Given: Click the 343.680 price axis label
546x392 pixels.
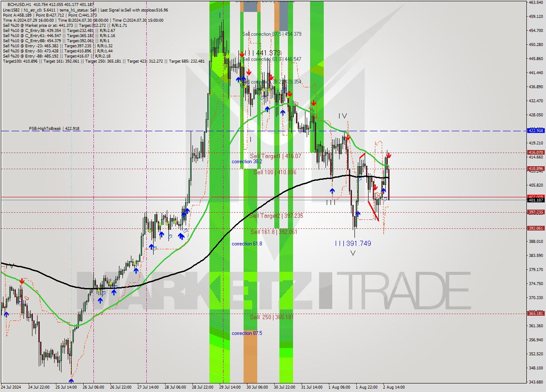Looking at the screenshot, I should [535, 382].
